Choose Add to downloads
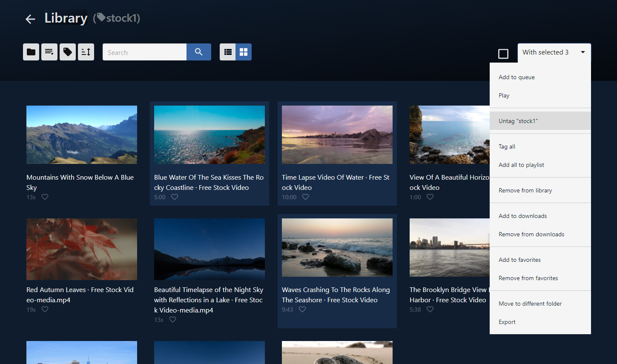617x364 pixels. (540, 216)
